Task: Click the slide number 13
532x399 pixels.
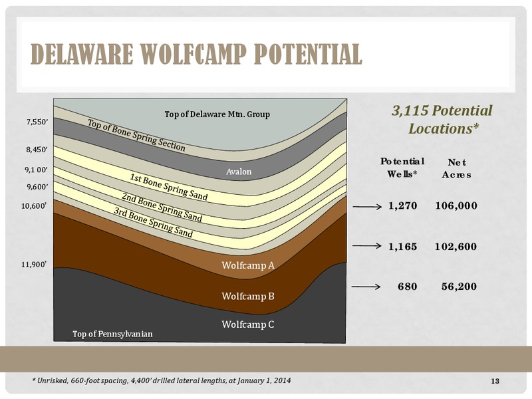Action: pyautogui.click(x=495, y=381)
